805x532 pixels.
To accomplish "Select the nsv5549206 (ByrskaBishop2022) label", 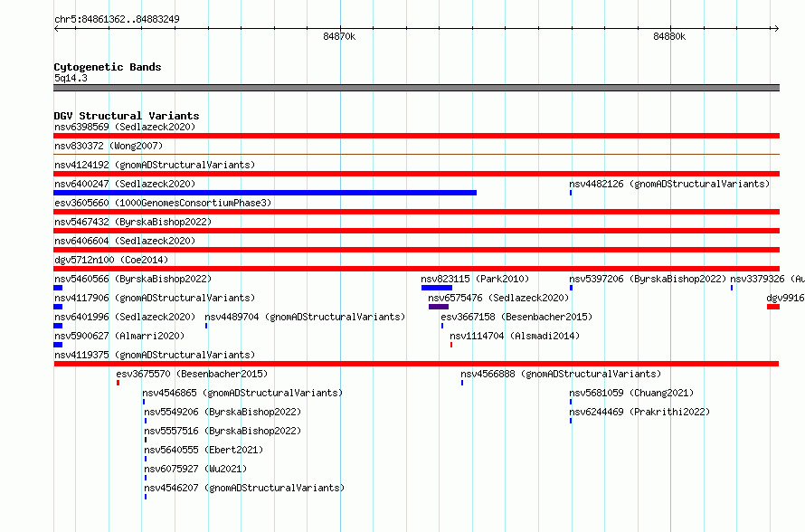I will (223, 412).
